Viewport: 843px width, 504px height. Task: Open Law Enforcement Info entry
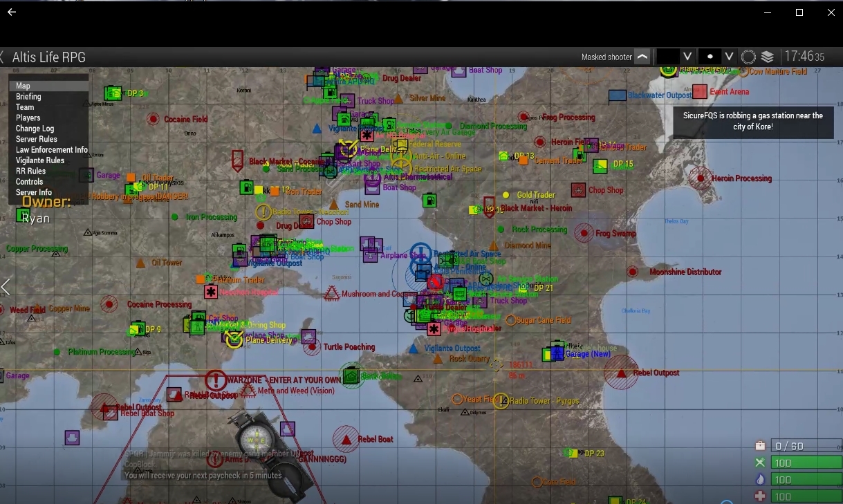(x=48, y=150)
